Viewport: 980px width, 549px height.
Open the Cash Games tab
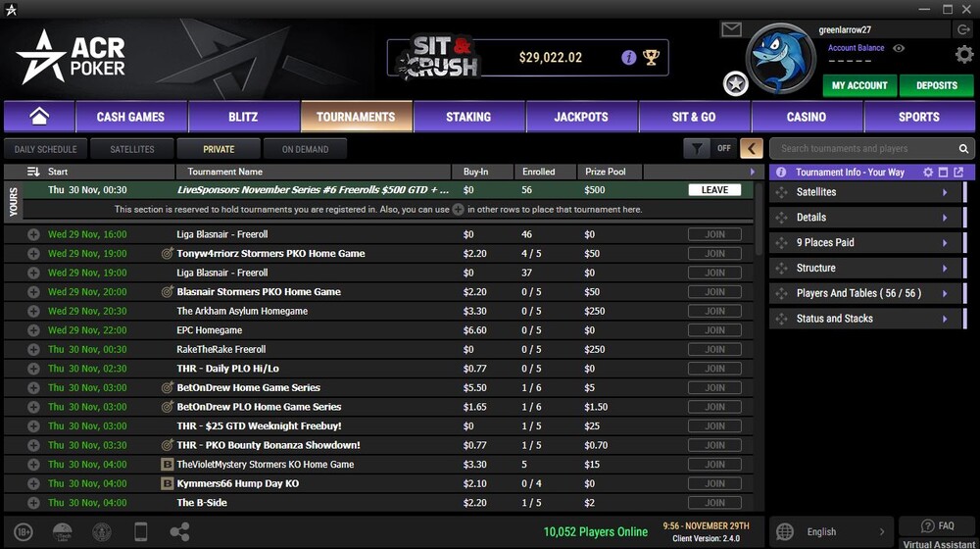130,117
